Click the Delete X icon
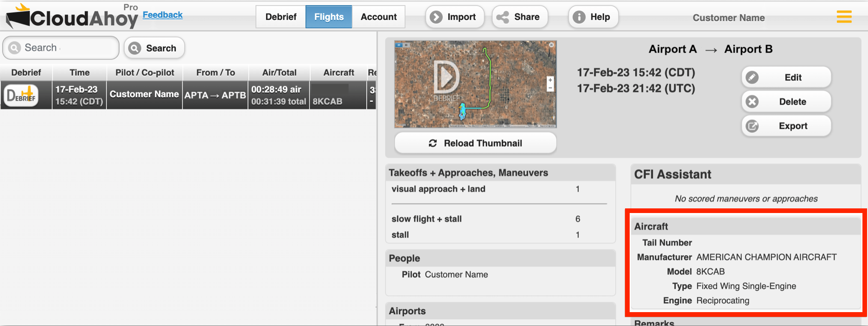The image size is (868, 326). pyautogui.click(x=752, y=101)
